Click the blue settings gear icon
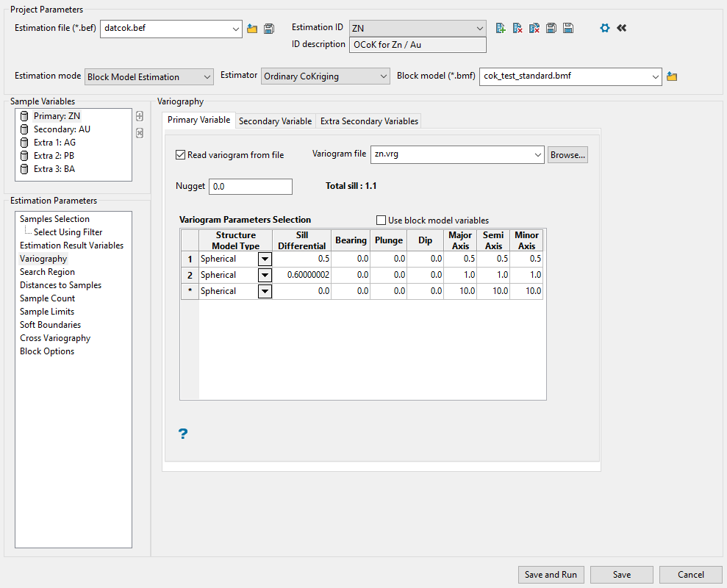 tap(605, 28)
